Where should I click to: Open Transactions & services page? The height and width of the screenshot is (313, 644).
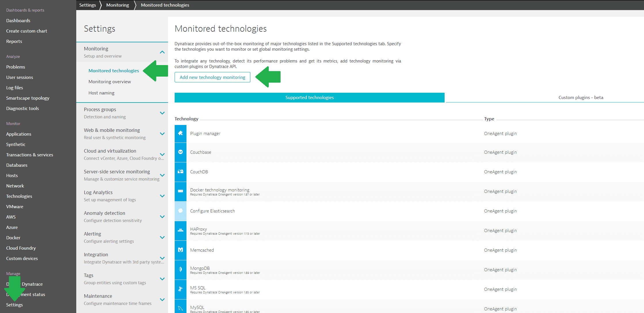(30, 155)
